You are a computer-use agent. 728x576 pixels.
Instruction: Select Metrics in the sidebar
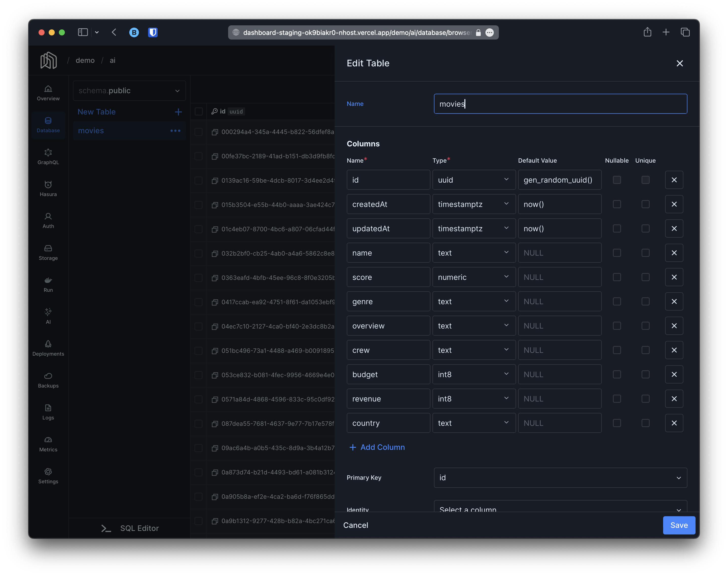[48, 444]
